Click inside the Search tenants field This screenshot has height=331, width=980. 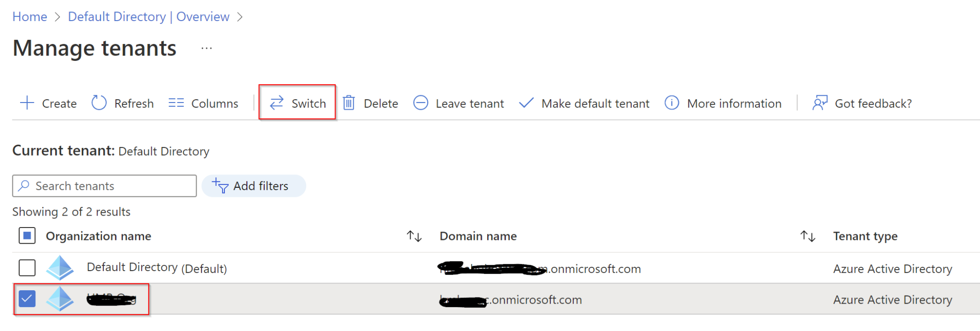[104, 186]
